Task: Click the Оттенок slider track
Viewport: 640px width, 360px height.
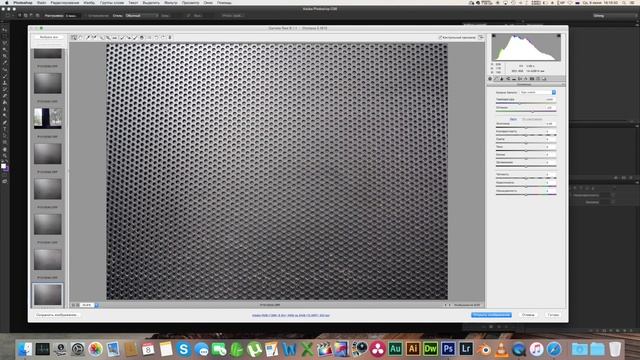Action: coord(526,111)
